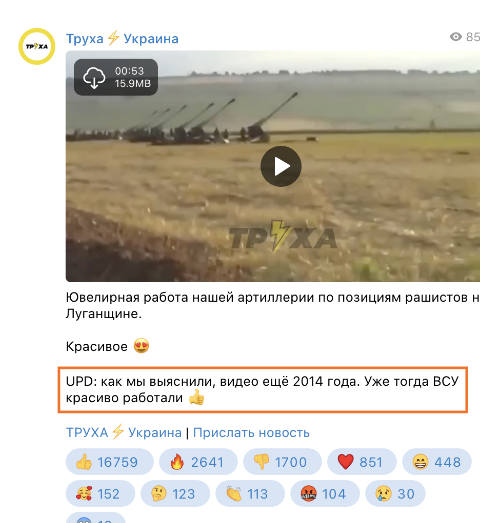Open the Труха channel avatar
The image size is (480, 523).
click(x=37, y=46)
